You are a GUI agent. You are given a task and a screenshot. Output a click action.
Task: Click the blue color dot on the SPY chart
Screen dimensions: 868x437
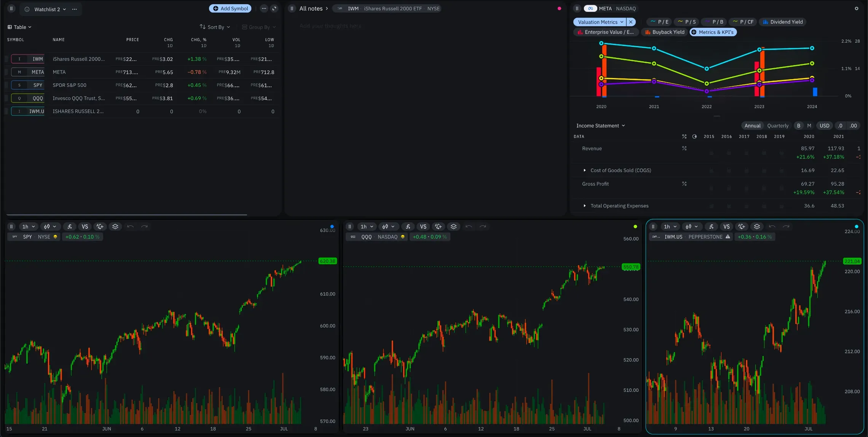(x=332, y=226)
